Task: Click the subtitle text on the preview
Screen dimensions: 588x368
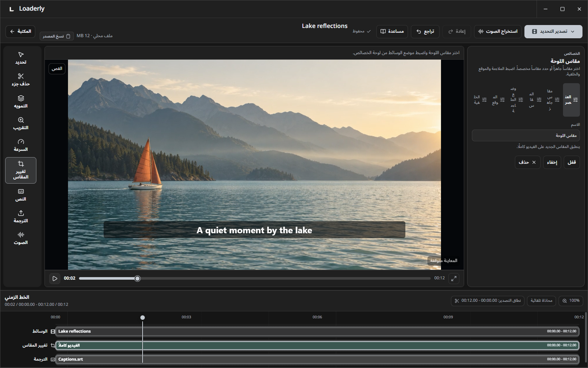Action: (254, 230)
